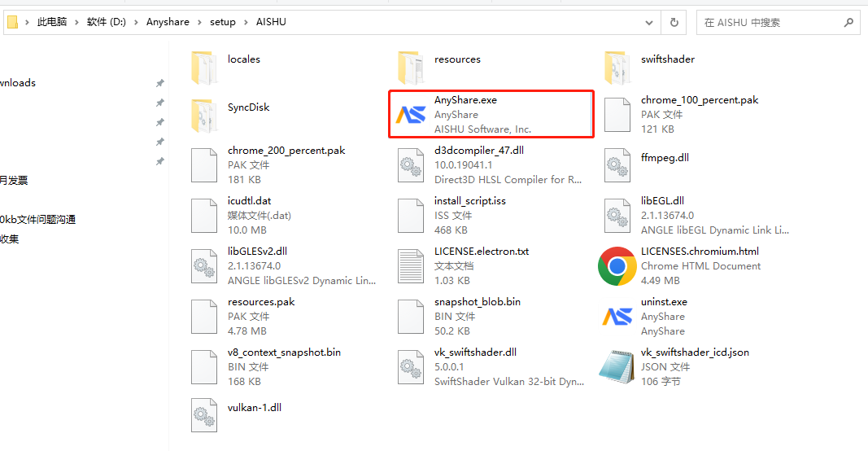Screen dimensions: 868x451
Task: Select the libEGL.dll gear icon
Action: tap(617, 216)
